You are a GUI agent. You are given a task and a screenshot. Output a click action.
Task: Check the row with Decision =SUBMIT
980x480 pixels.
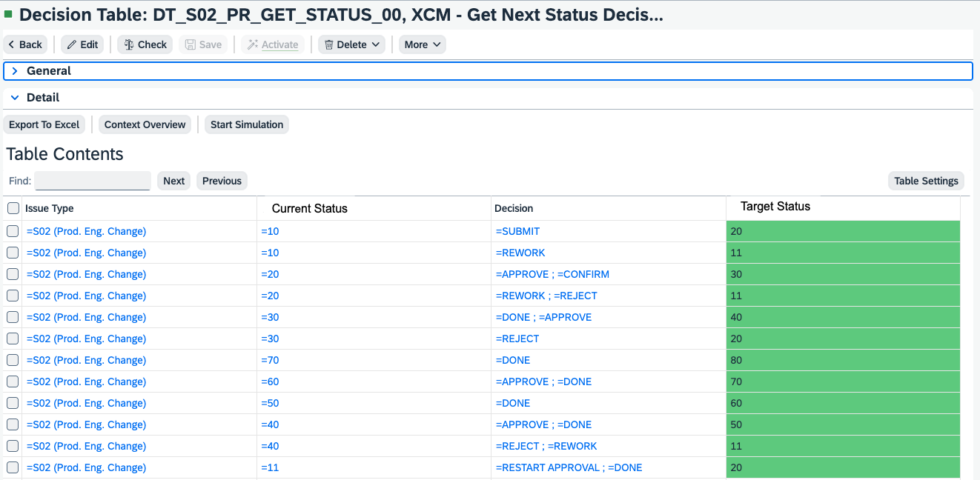tap(13, 231)
